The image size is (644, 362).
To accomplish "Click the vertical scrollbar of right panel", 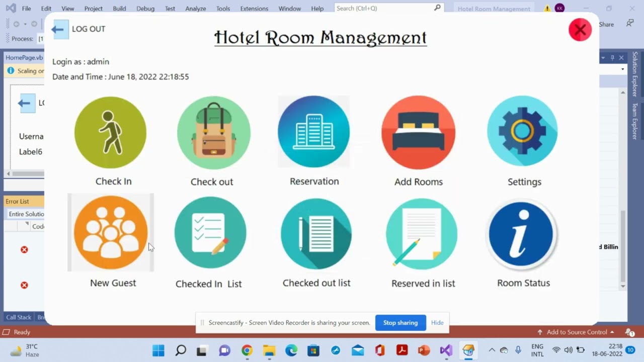I will point(623,246).
